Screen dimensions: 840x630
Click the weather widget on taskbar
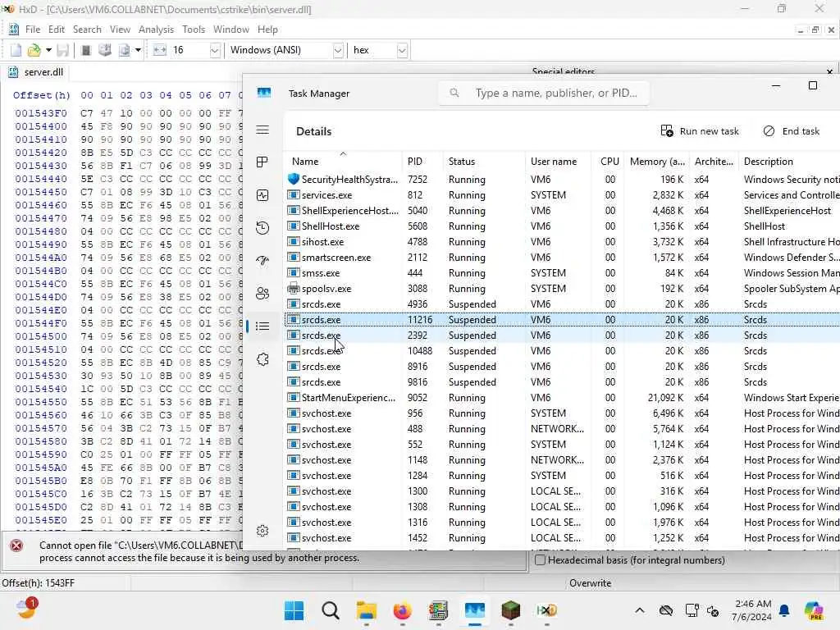[26, 610]
